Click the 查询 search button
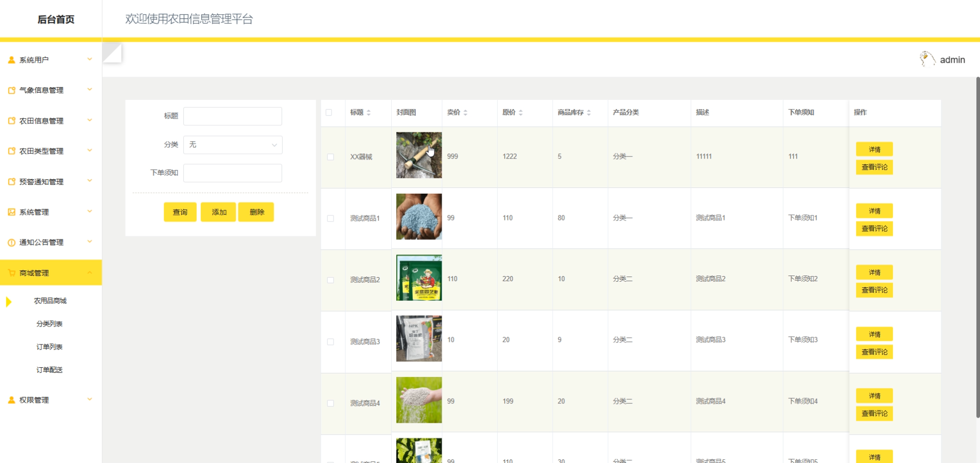 180,212
